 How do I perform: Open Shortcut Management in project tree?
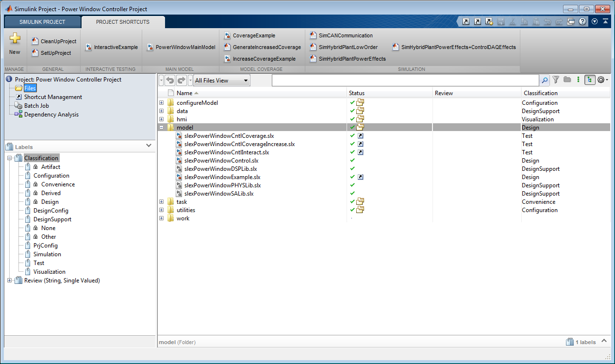[x=53, y=97]
